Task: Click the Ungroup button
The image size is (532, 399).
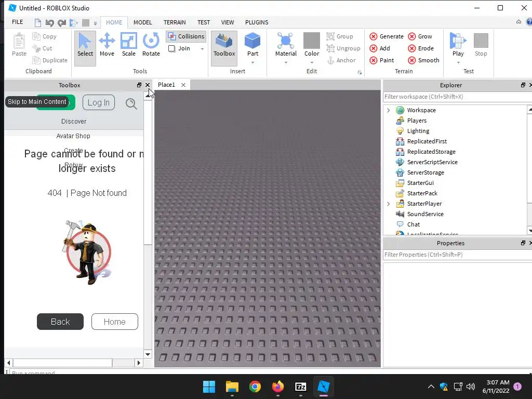Action: pos(343,48)
